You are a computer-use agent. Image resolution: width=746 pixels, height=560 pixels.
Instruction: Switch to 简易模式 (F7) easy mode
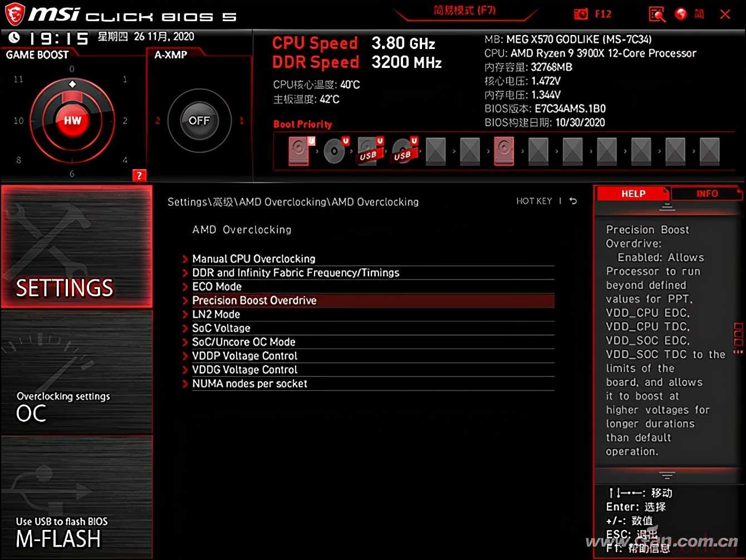(464, 11)
